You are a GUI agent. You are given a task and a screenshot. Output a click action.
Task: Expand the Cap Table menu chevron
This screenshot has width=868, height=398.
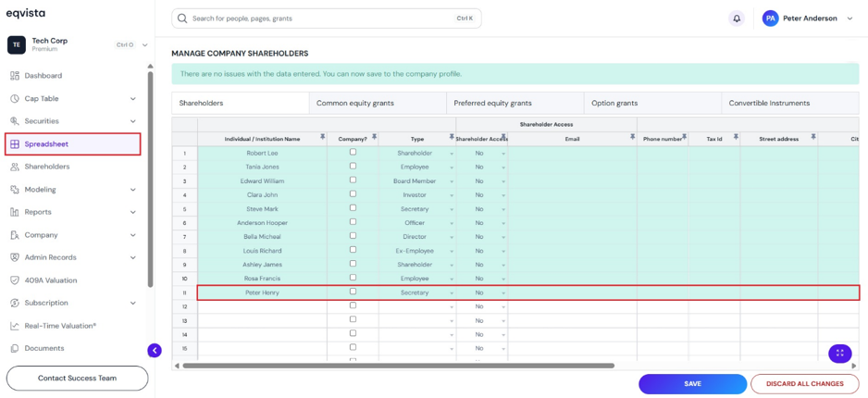pyautogui.click(x=133, y=98)
